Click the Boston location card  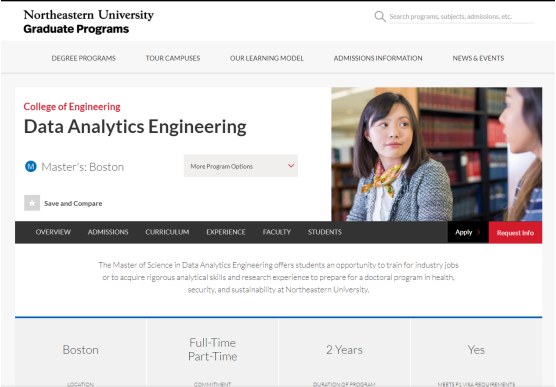(80, 352)
